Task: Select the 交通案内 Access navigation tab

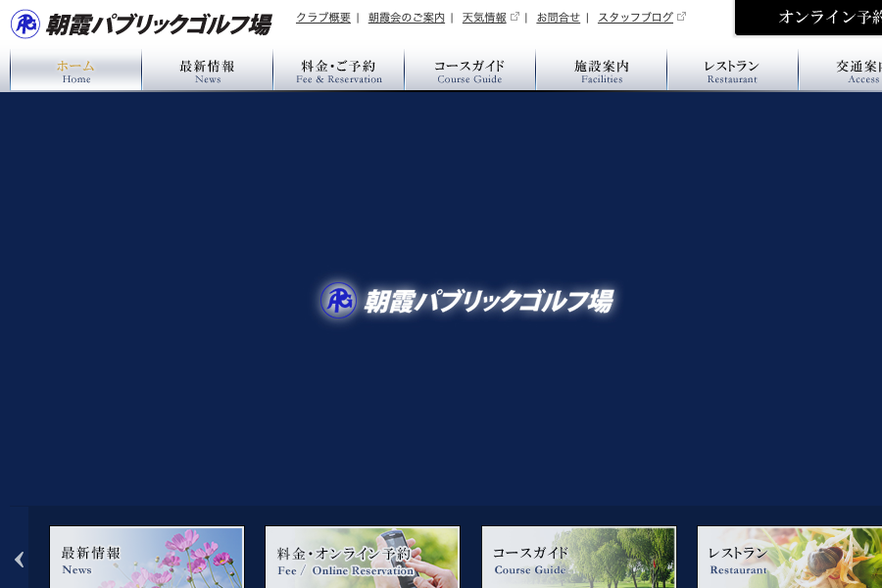Action: [x=841, y=70]
